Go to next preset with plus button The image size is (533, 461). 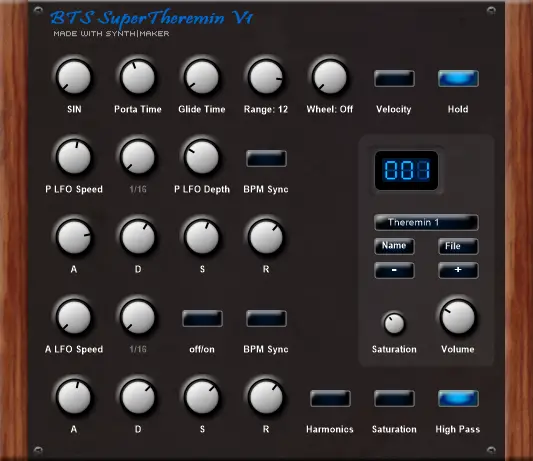tap(458, 270)
